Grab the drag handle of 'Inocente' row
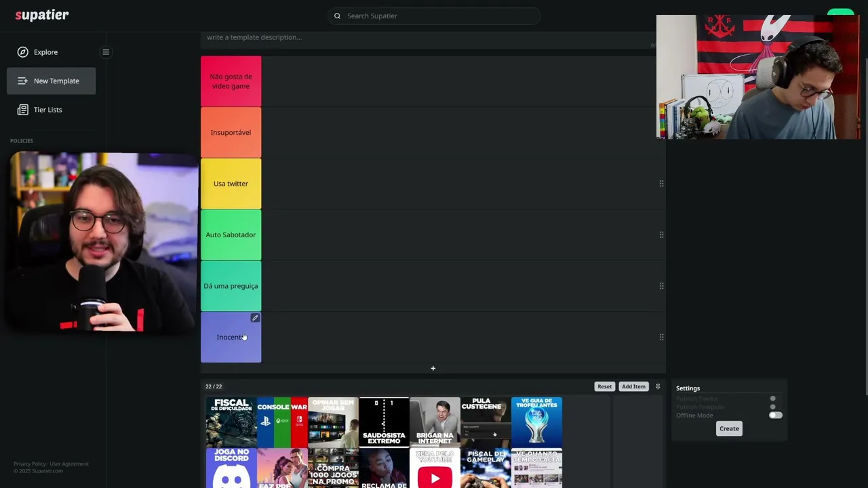 [x=661, y=337]
